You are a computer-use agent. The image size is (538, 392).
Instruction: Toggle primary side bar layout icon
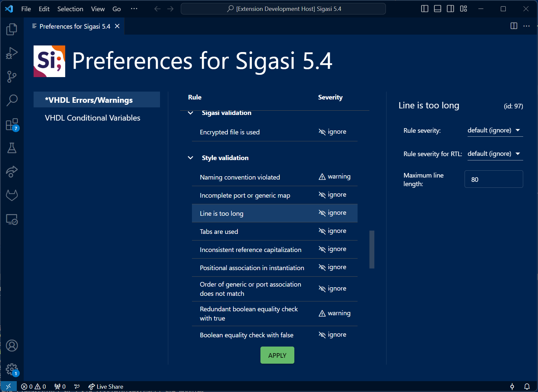click(425, 9)
